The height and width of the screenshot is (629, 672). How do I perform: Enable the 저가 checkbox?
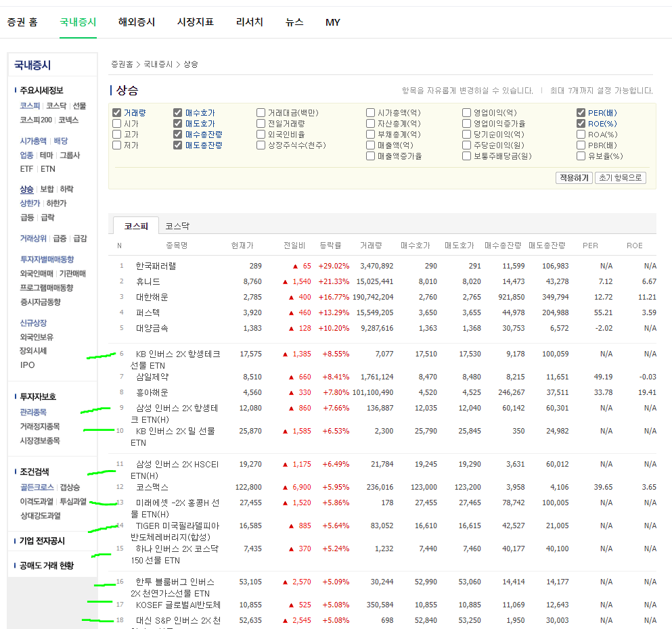pos(116,145)
